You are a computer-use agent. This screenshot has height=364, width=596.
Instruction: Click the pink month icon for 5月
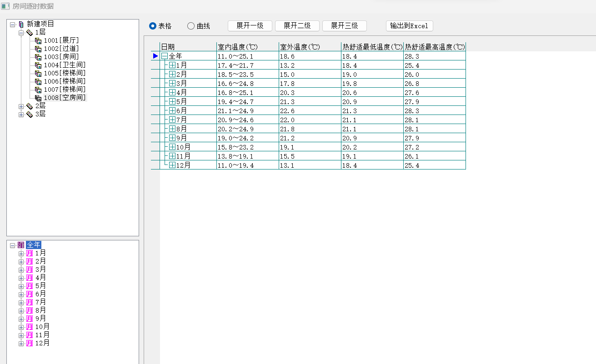point(30,286)
